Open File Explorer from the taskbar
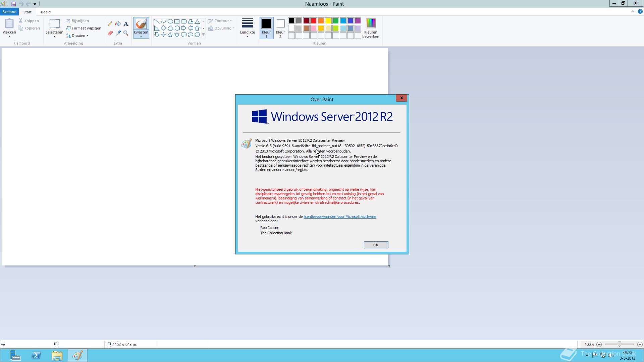 tap(57, 355)
